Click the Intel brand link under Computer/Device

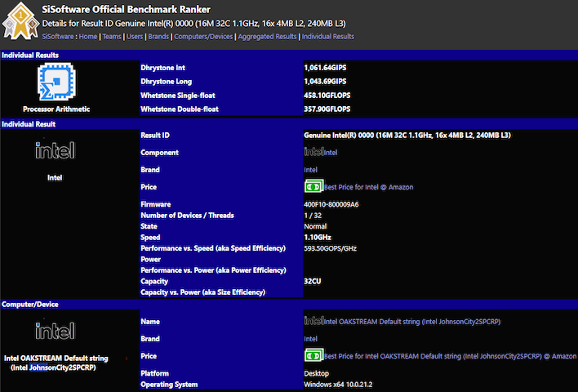310,339
